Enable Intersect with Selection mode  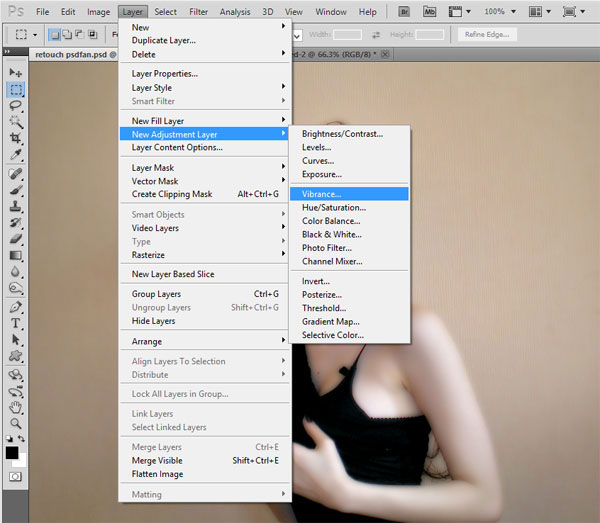[x=93, y=35]
